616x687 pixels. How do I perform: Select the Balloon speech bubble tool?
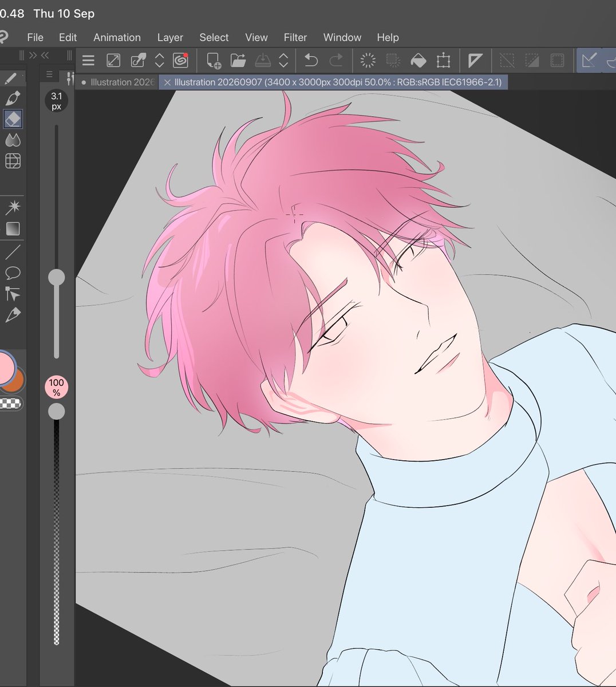13,273
